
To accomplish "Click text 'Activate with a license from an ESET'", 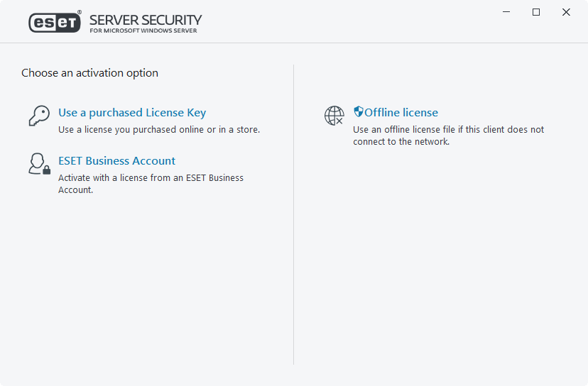I will tap(151, 178).
